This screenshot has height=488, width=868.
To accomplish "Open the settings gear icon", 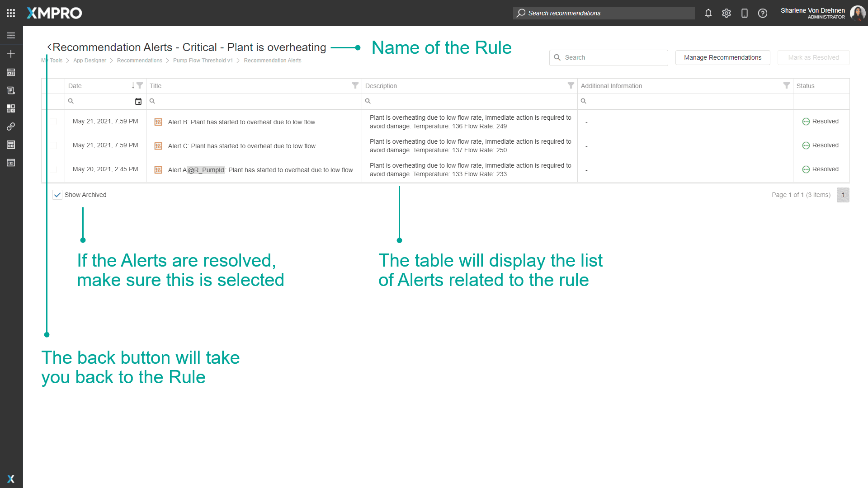I will 726,13.
